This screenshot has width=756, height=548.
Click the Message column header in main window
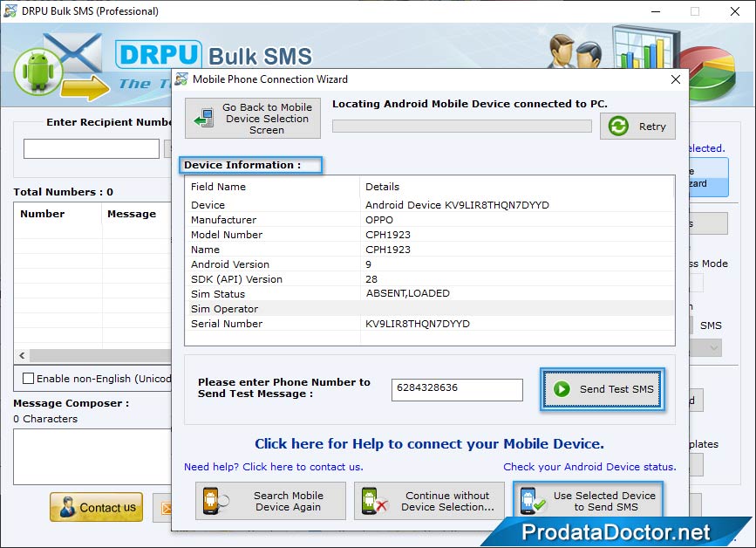(x=137, y=214)
